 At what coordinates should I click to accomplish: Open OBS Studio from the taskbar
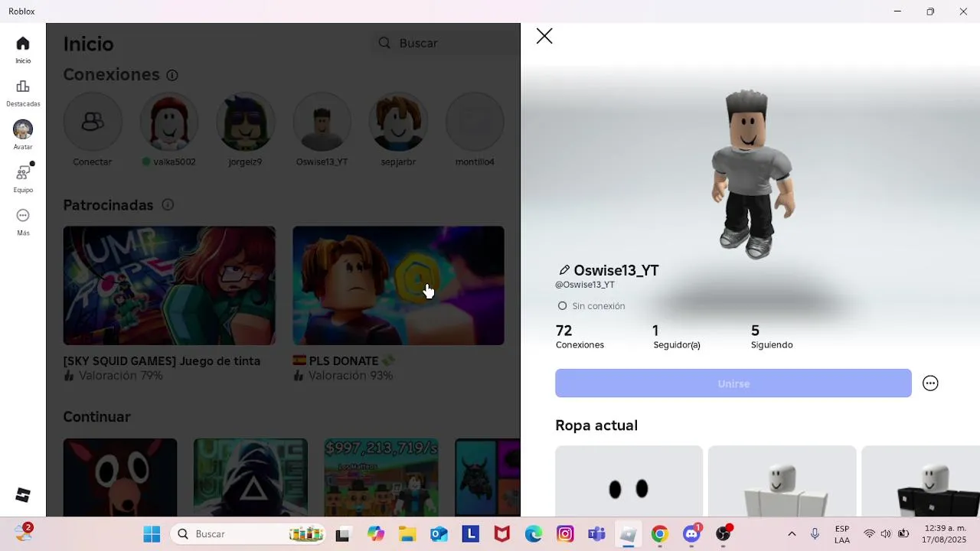tap(724, 534)
